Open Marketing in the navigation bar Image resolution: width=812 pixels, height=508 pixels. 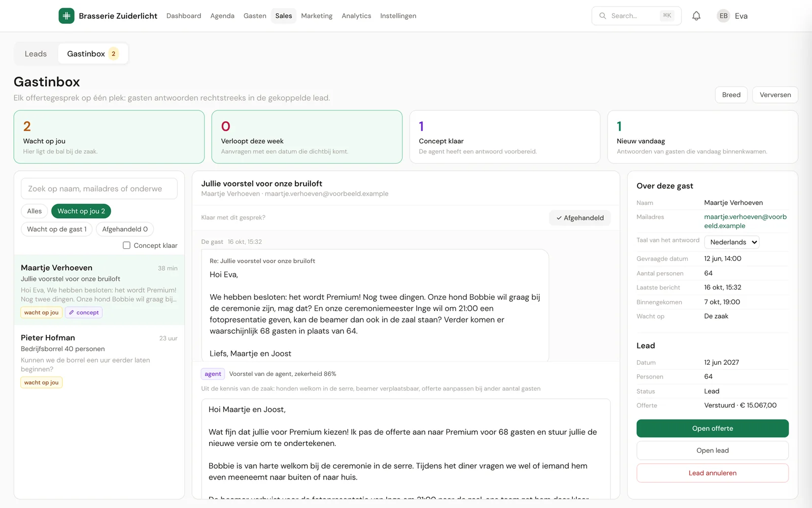click(317, 16)
